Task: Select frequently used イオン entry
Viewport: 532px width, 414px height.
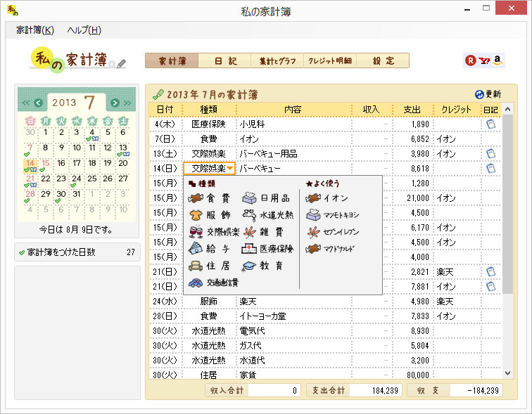Action: point(327,198)
